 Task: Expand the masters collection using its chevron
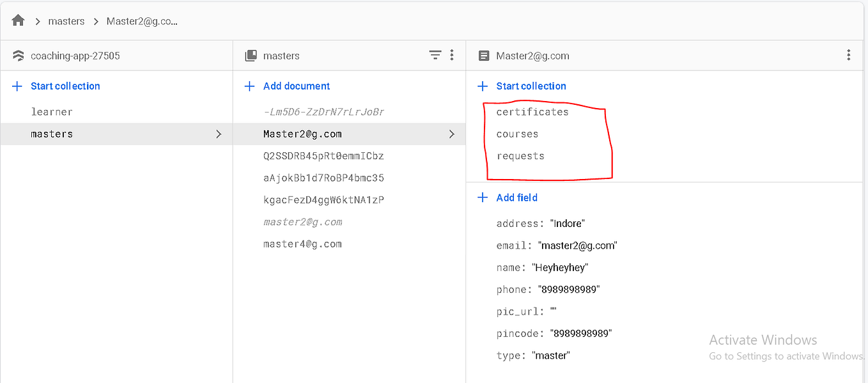(219, 134)
